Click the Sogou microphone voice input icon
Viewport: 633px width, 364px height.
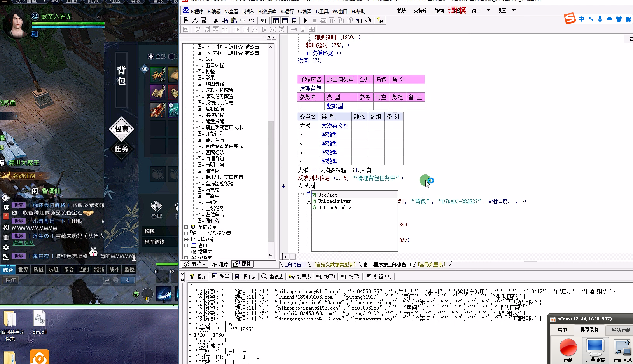tap(600, 19)
